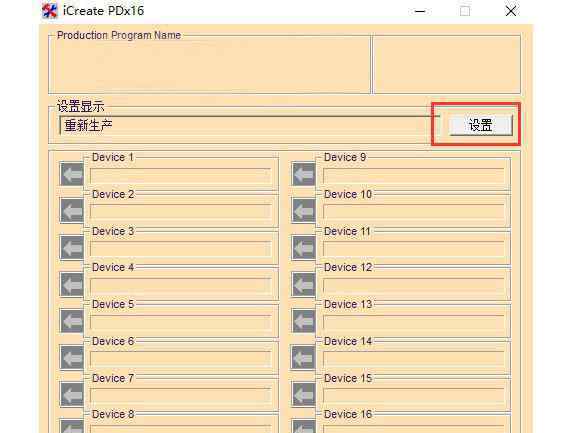Image resolution: width=575 pixels, height=433 pixels.
Task: Click the Device 9 arrow icon
Action: click(x=304, y=174)
